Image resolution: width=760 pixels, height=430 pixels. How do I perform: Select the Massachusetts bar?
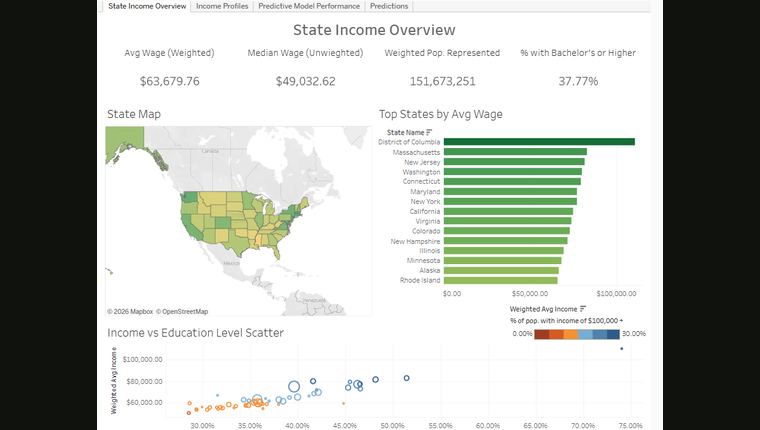tap(515, 152)
